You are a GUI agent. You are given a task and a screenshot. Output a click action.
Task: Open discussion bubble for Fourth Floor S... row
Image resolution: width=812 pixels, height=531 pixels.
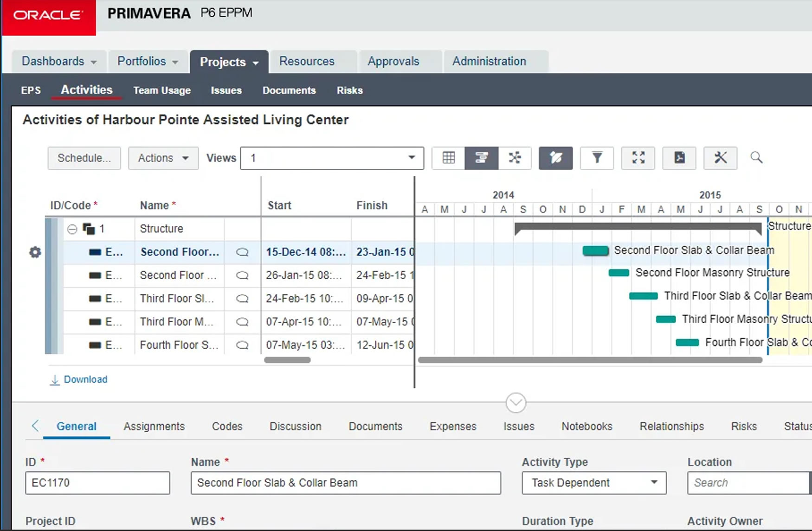pyautogui.click(x=242, y=345)
